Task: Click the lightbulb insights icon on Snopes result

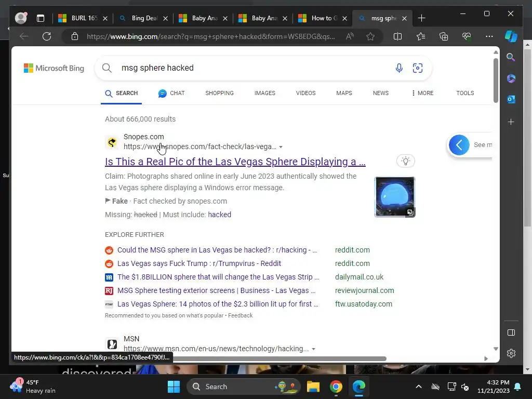Action: (x=405, y=161)
